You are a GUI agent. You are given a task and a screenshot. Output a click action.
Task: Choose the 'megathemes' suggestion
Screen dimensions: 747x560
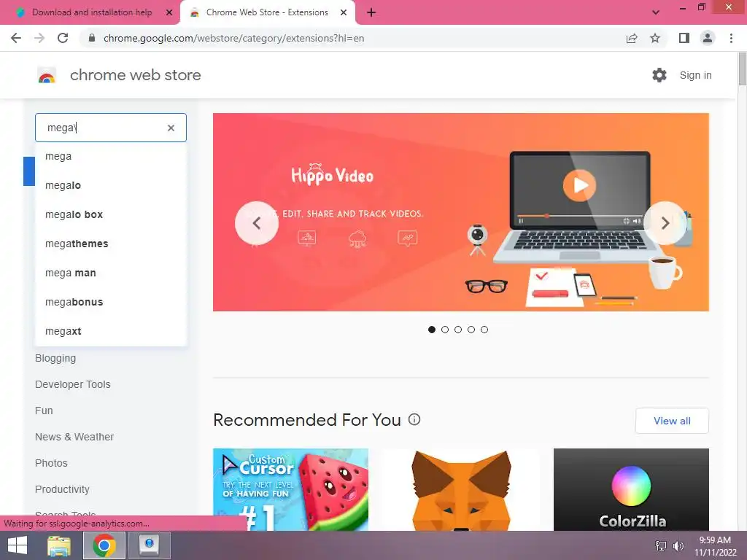pos(111,244)
